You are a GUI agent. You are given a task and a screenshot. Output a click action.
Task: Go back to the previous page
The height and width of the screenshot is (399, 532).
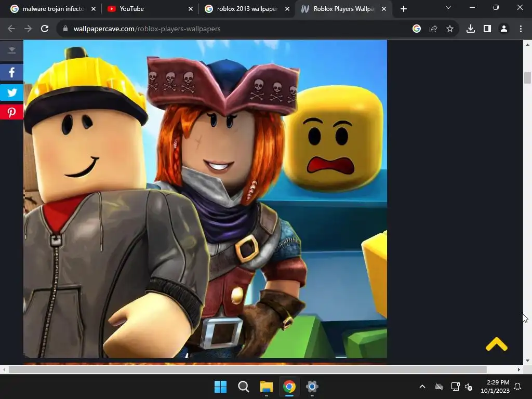11,29
